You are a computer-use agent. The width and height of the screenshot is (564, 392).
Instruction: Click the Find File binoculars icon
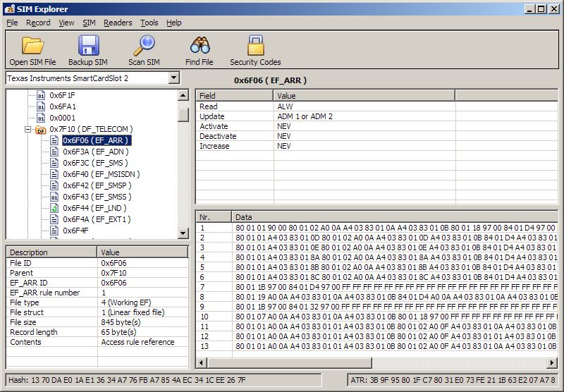(200, 46)
